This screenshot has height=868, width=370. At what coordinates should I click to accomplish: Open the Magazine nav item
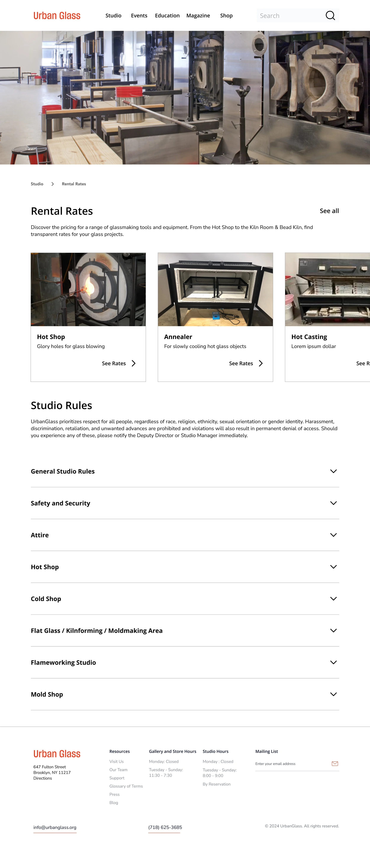coord(198,16)
